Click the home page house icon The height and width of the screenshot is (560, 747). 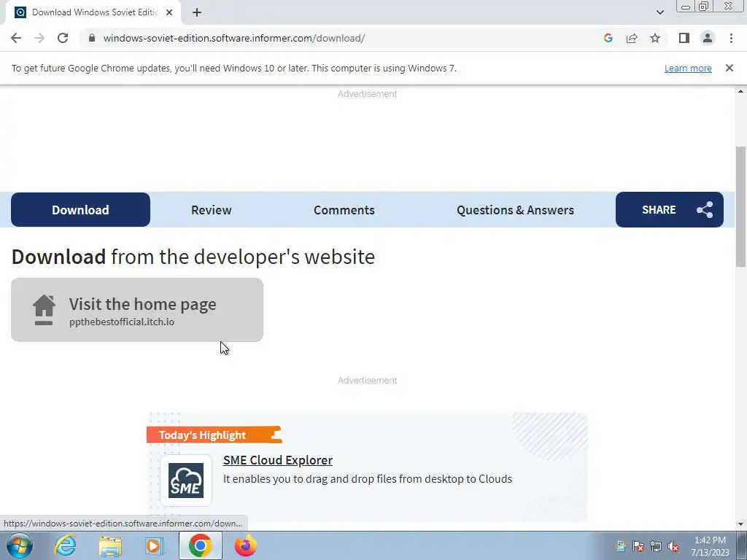tap(44, 310)
